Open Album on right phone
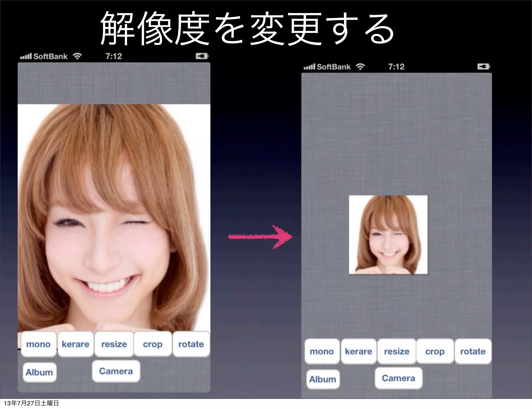Screen dimensions: 532x409 [x=323, y=379]
